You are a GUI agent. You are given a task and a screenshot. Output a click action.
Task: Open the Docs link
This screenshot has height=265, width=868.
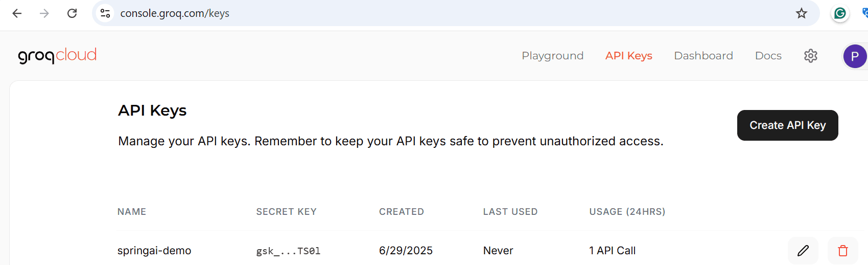tap(768, 56)
